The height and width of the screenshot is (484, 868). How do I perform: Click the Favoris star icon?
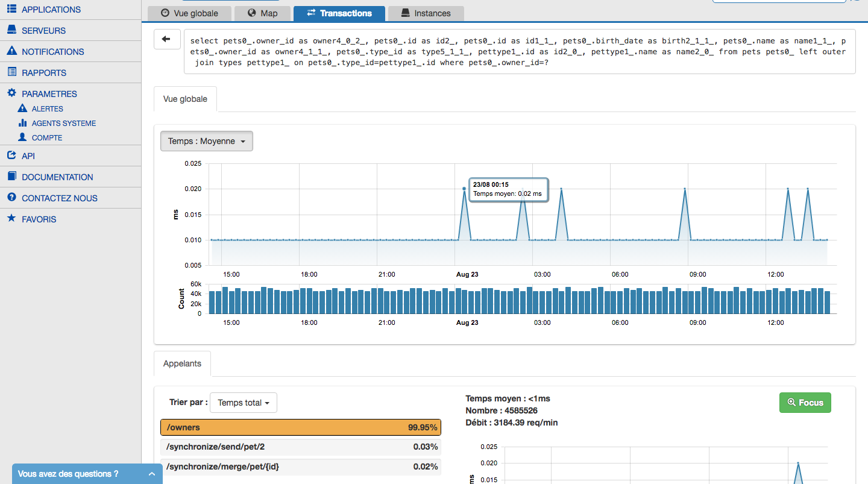coord(11,219)
